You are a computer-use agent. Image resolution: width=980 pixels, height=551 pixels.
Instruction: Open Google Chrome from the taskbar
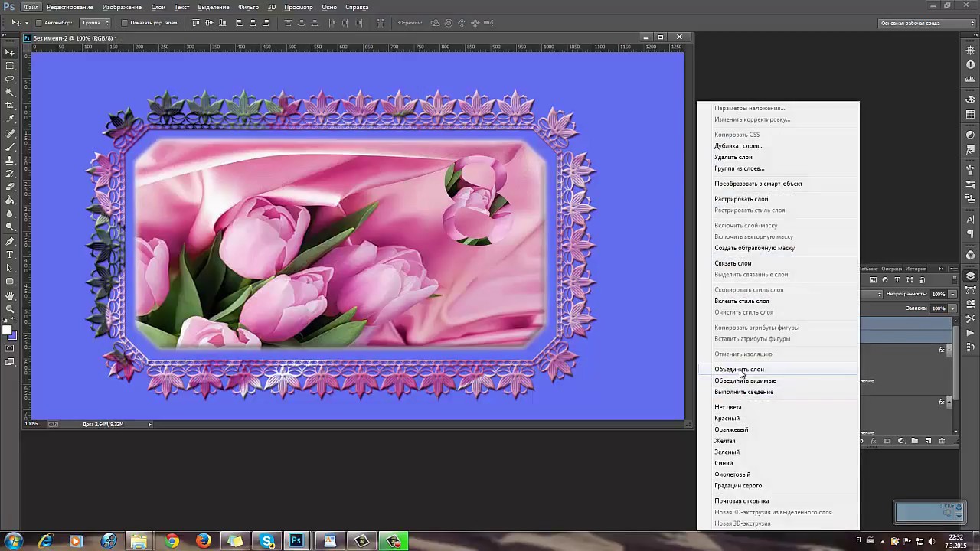pyautogui.click(x=171, y=541)
